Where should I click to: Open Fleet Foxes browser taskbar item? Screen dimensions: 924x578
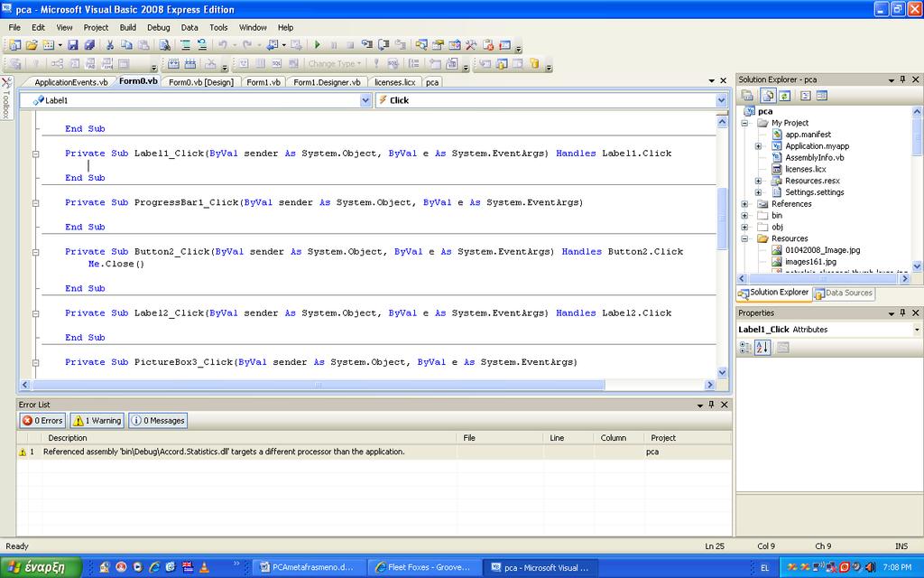point(423,567)
